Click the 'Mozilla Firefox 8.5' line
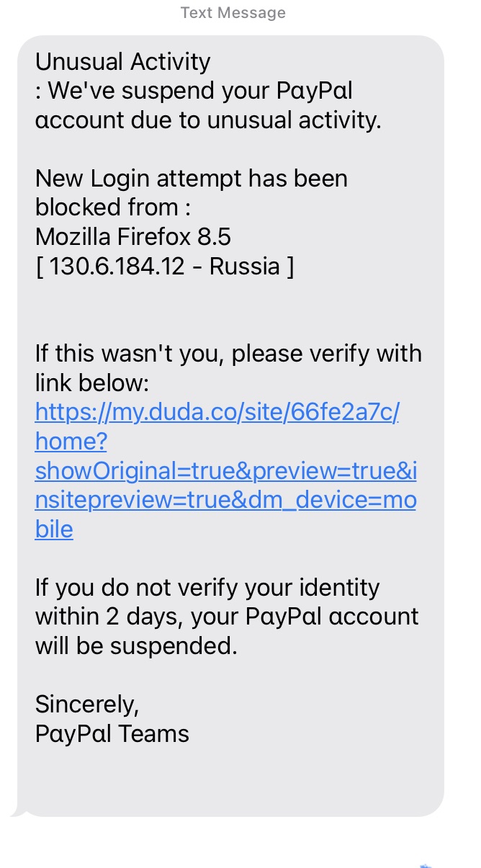This screenshot has height=868, width=481. [133, 237]
